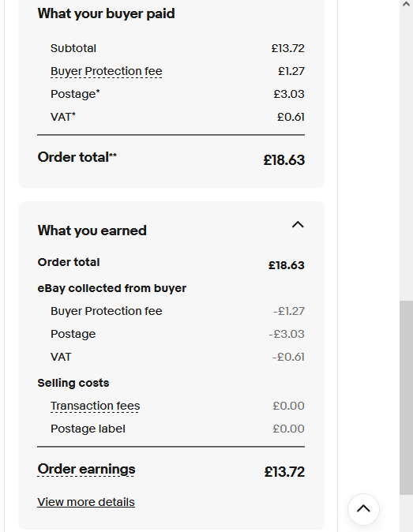Open the View more details link
The image size is (413, 532).
[86, 502]
